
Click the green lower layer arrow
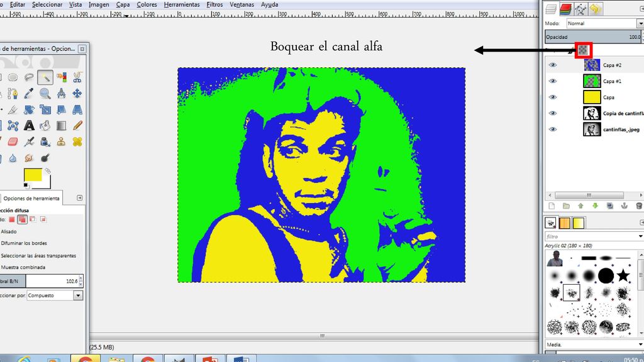pos(595,206)
